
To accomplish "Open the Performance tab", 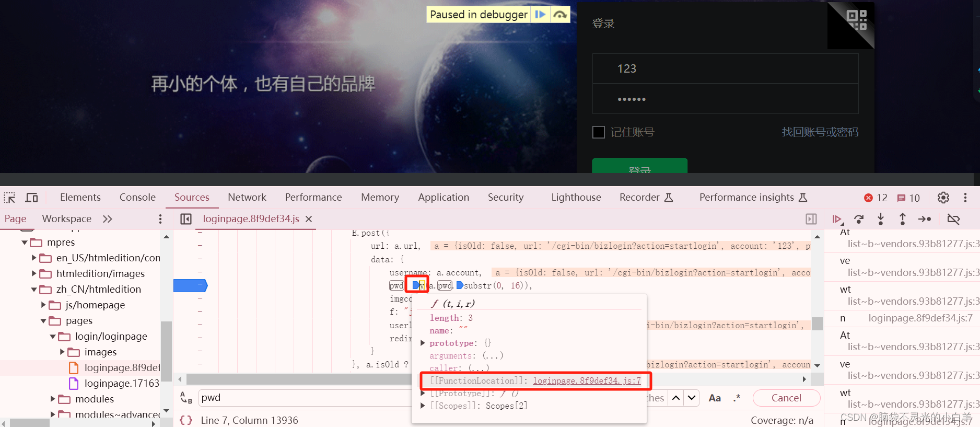I will tap(313, 198).
